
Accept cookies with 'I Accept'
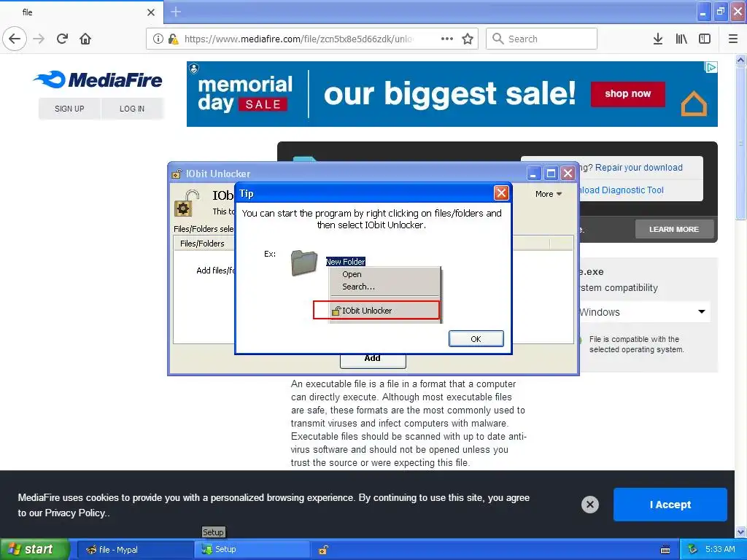tap(670, 505)
